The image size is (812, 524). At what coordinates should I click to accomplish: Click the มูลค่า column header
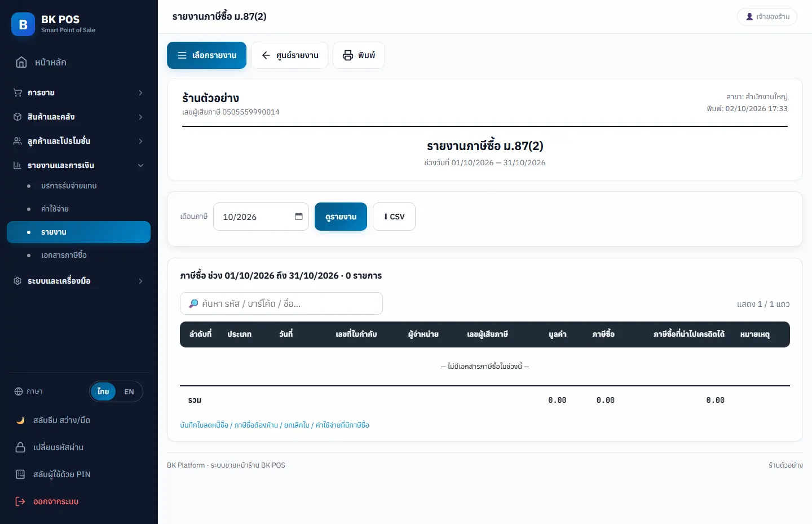click(x=558, y=334)
